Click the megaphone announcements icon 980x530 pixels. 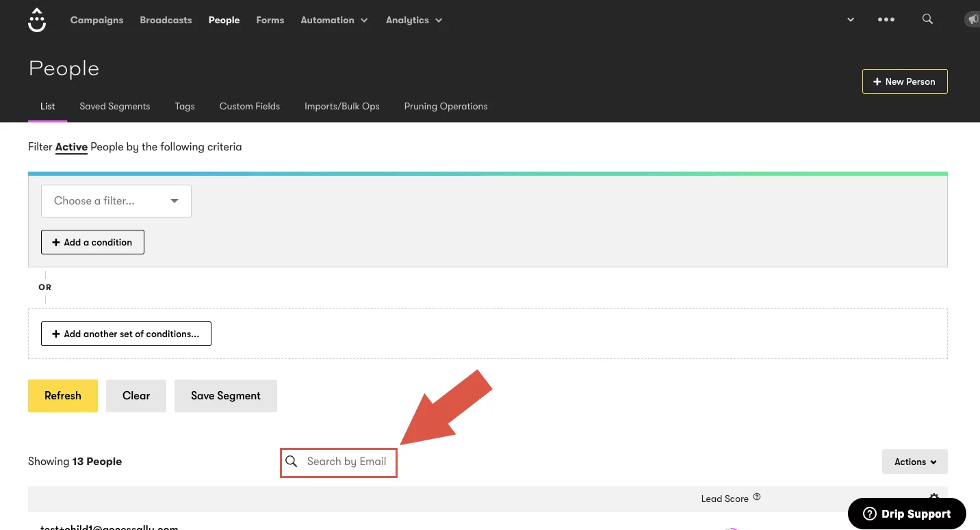tap(972, 20)
